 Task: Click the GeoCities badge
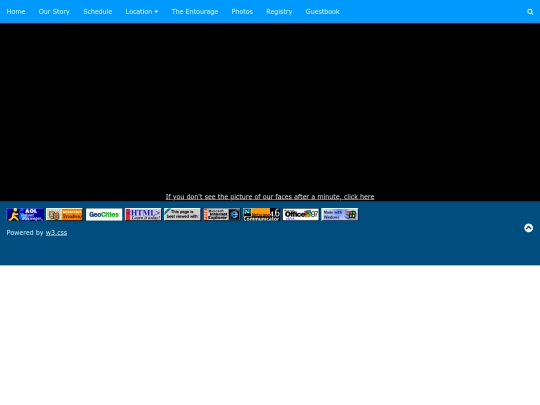104,215
